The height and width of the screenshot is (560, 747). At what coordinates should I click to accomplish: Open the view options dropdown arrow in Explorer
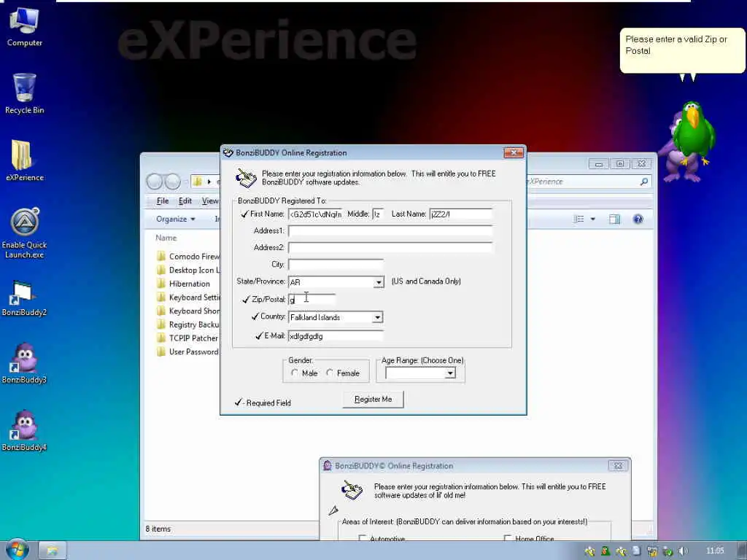point(592,219)
